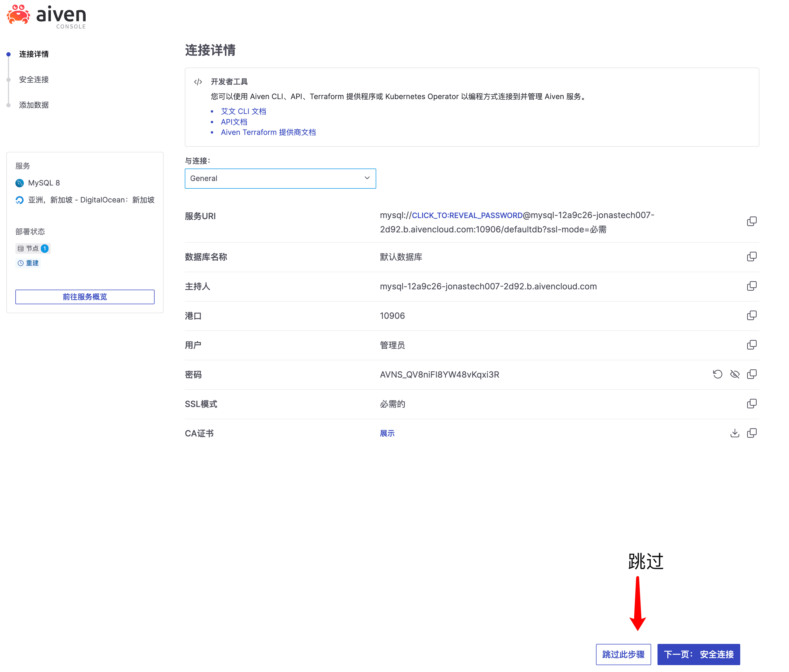Click the 前往服务概览 button

point(85,297)
